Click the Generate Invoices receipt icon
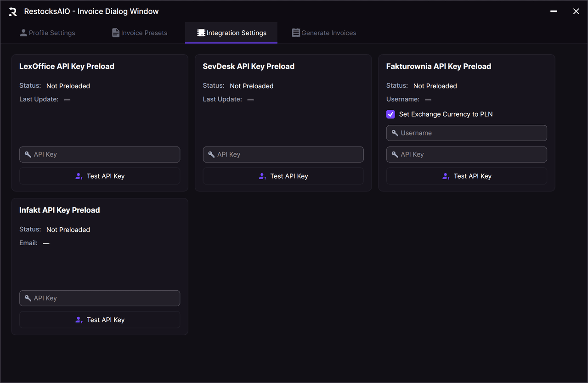The width and height of the screenshot is (588, 383). pos(296,33)
